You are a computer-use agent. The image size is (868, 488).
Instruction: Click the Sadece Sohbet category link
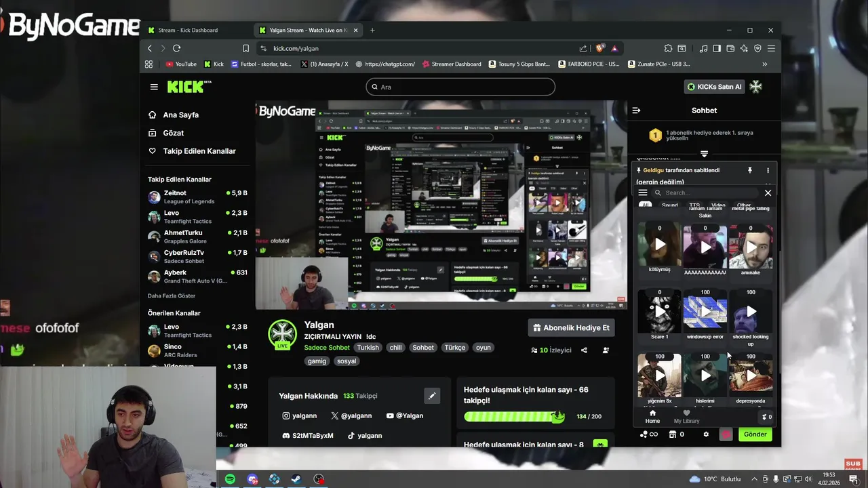pos(327,348)
